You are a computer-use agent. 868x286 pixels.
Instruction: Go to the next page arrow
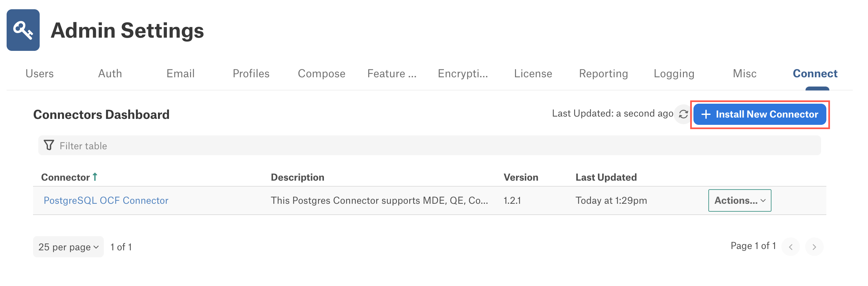814,247
